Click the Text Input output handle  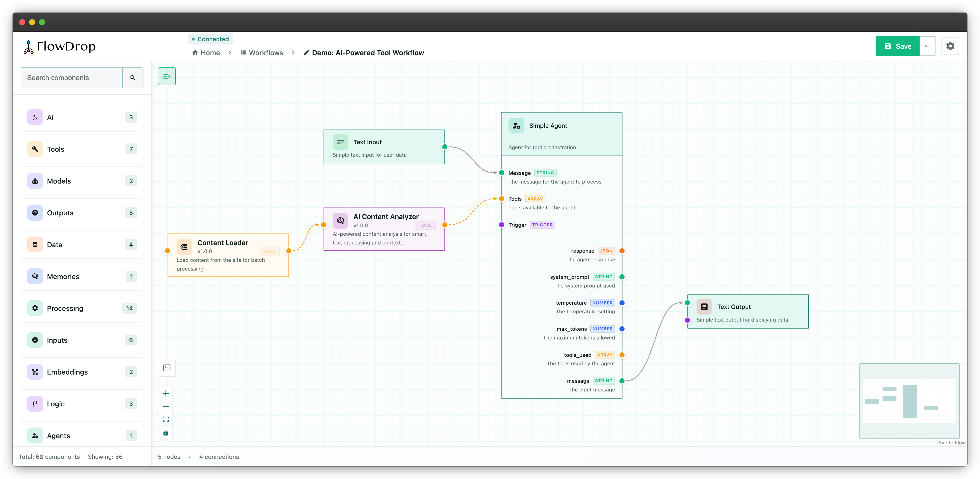click(x=445, y=147)
